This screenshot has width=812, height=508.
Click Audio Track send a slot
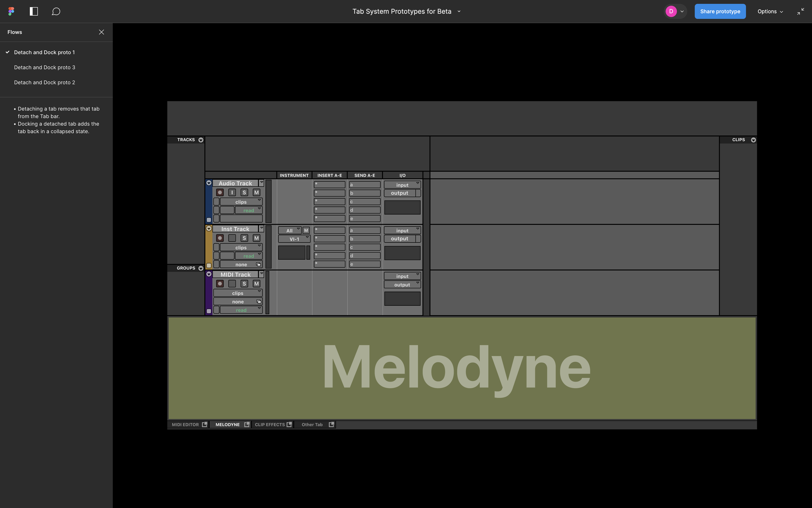coord(364,185)
